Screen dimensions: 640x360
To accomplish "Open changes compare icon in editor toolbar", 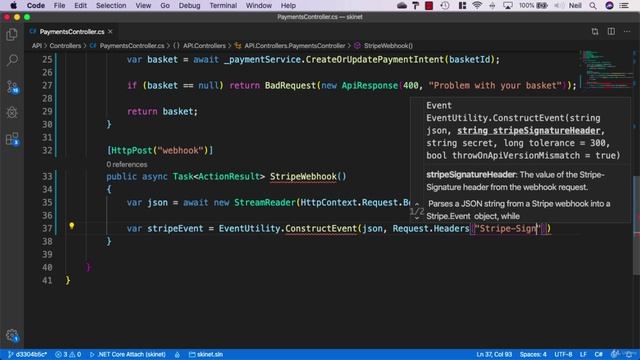I will 595,31.
